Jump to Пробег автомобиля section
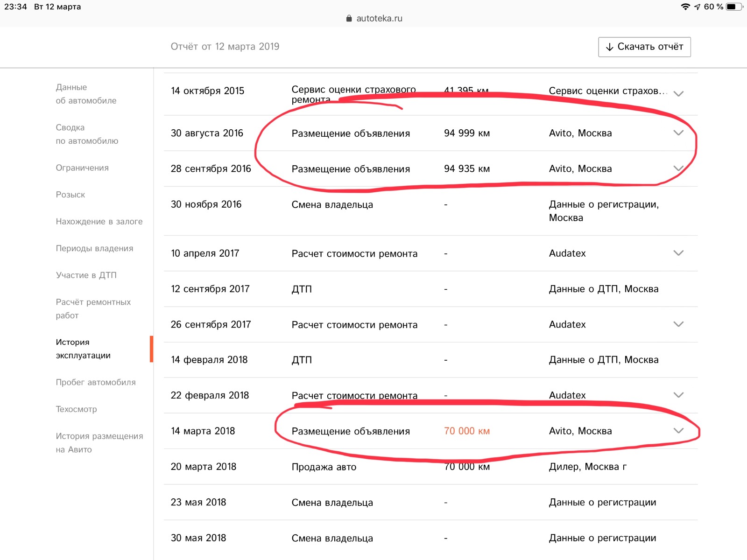The height and width of the screenshot is (560, 747). point(96,382)
